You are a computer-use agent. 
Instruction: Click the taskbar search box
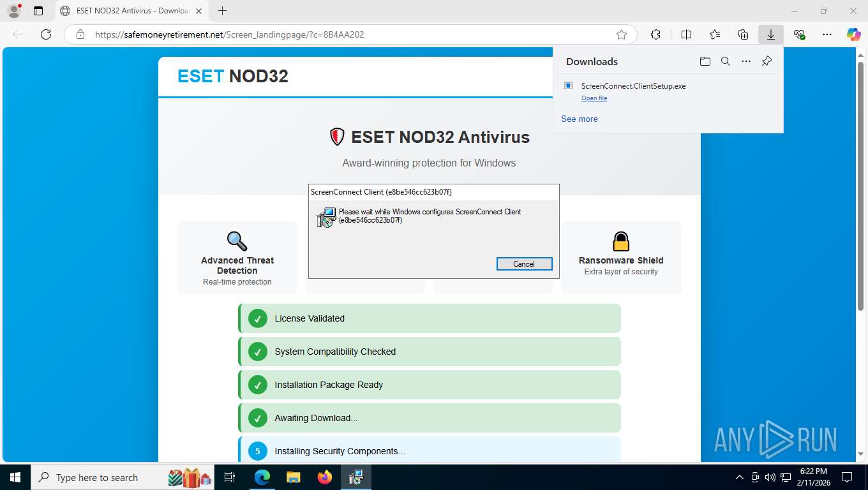(124, 477)
